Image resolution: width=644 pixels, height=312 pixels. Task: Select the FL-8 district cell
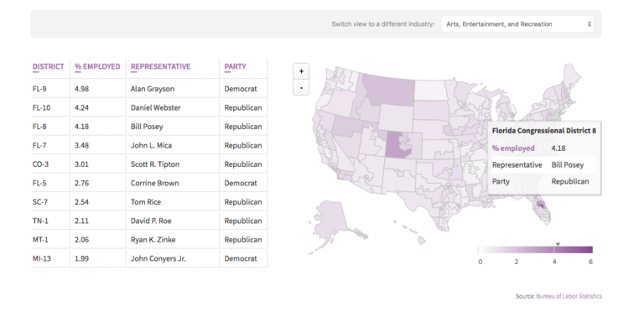tap(39, 127)
